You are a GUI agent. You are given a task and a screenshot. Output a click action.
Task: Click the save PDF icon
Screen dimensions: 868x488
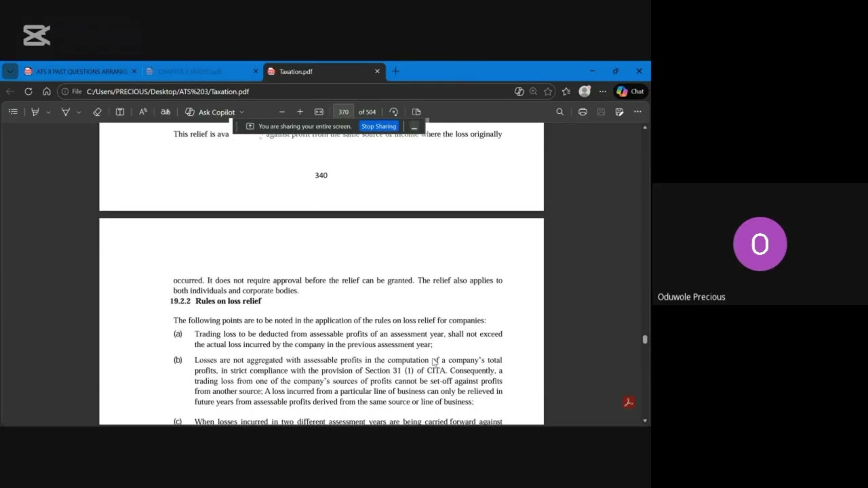pos(601,112)
